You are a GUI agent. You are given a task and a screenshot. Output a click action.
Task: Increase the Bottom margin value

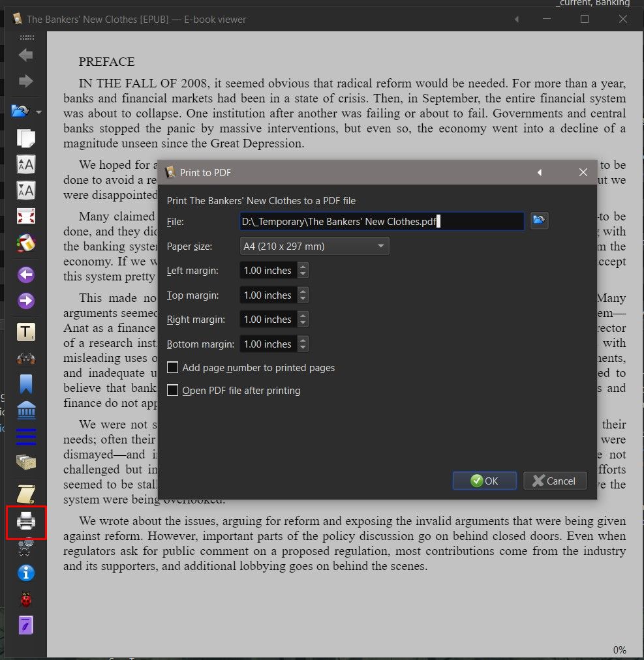303,340
